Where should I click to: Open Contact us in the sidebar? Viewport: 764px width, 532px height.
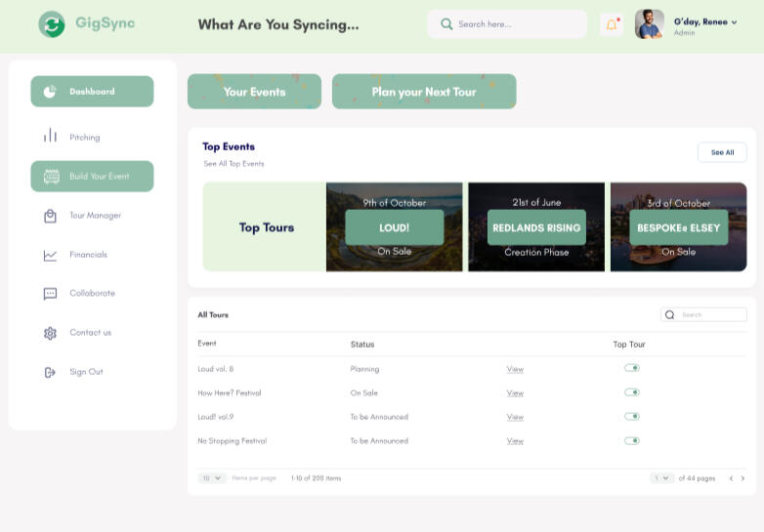coord(90,333)
